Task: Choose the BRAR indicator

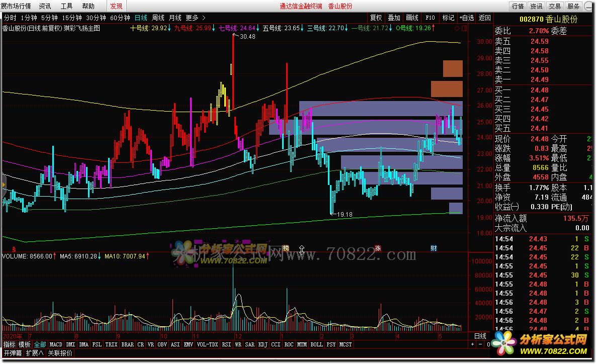Action: [x=128, y=344]
